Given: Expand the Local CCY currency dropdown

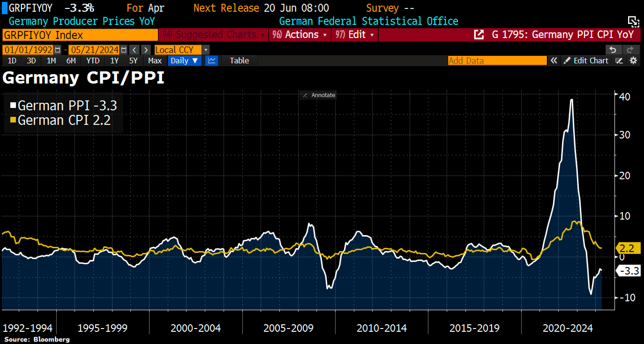Looking at the screenshot, I should coord(206,50).
